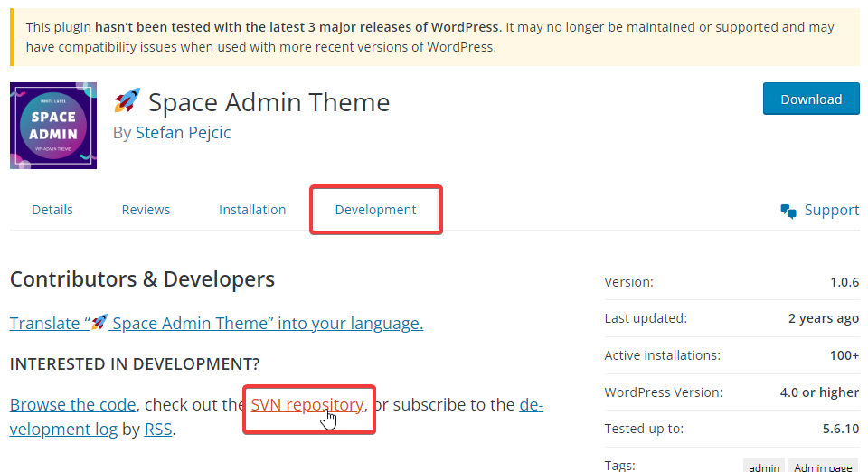Click the tested up to 5.6.10 value

click(x=841, y=429)
